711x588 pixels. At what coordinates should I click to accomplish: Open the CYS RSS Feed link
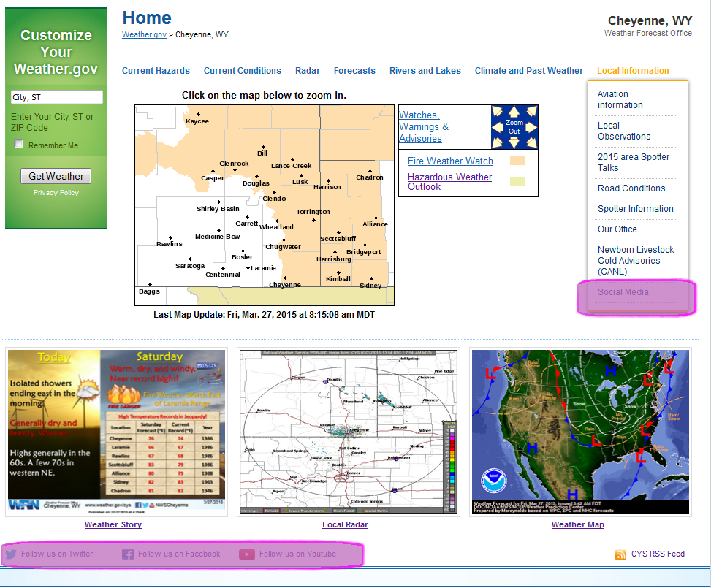[658, 554]
